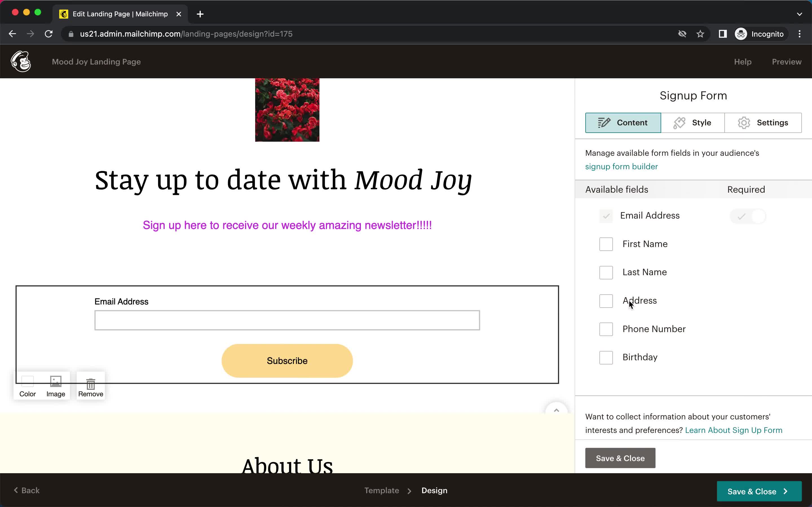Toggle the First Name field checkbox
Screen dimensions: 812x507
point(606,244)
